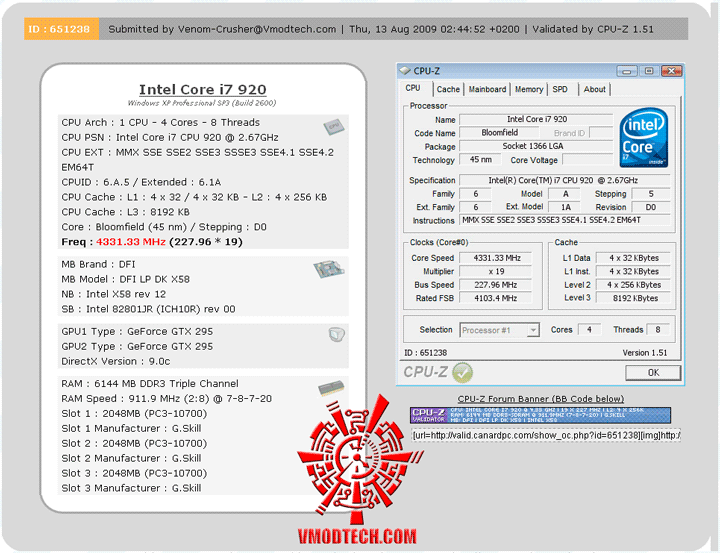This screenshot has height=553, width=720.
Task: Click the Multiplier value x 19
Action: pyautogui.click(x=495, y=271)
